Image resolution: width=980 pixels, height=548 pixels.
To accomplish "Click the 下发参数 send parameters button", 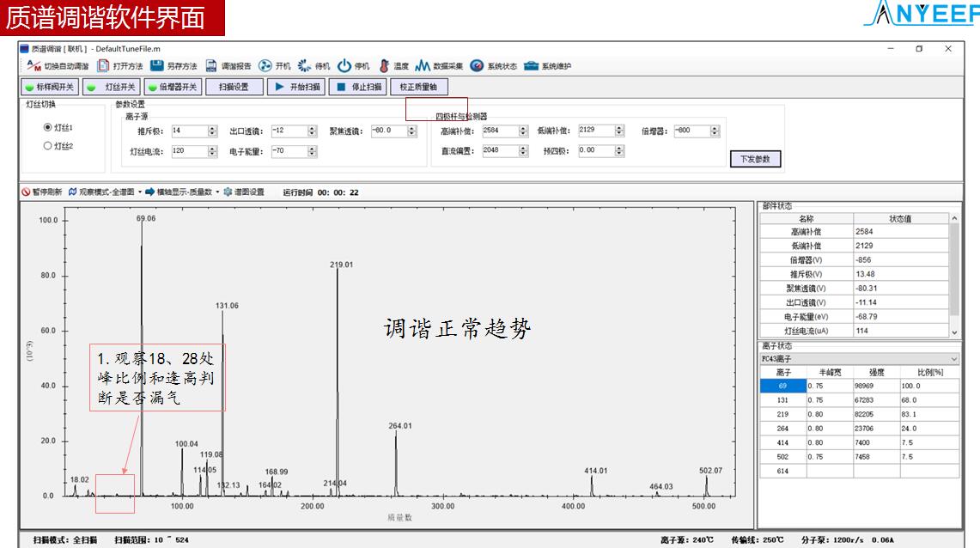I will tap(755, 159).
